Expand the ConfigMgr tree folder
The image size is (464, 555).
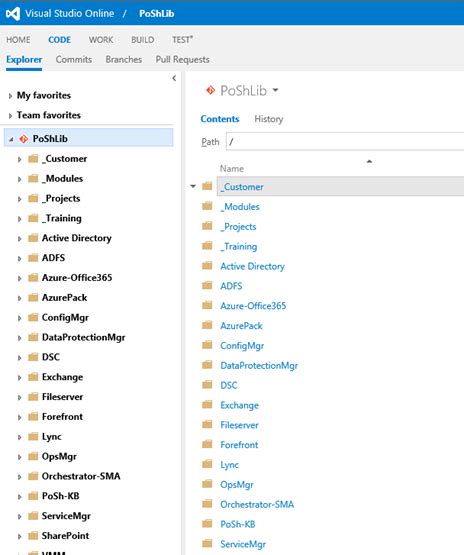(19, 318)
